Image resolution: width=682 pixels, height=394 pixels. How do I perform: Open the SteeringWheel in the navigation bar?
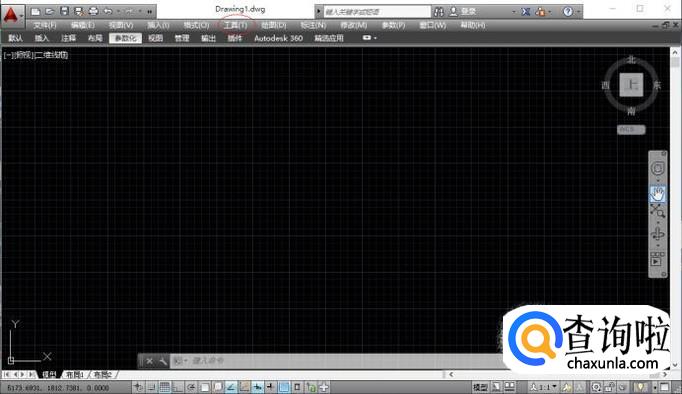pos(657,168)
